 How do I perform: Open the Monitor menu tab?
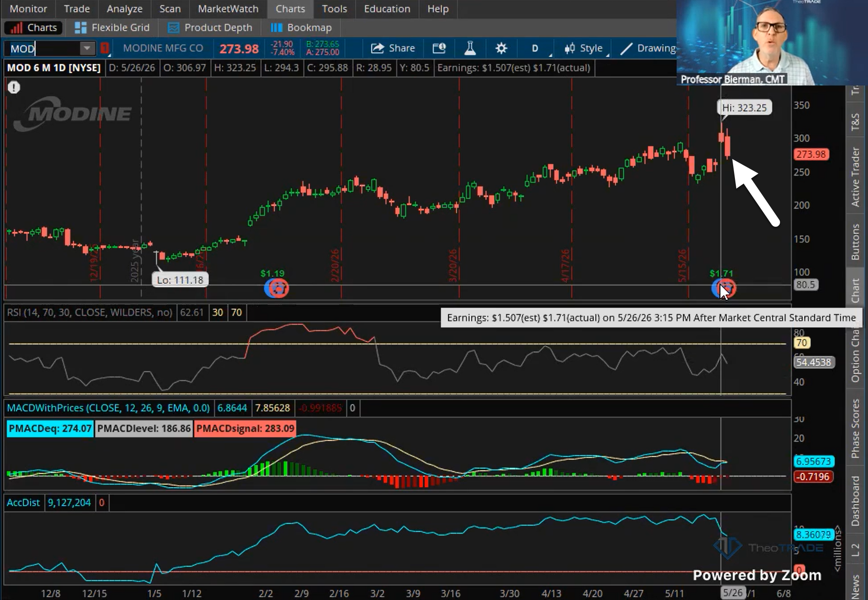[x=28, y=9]
